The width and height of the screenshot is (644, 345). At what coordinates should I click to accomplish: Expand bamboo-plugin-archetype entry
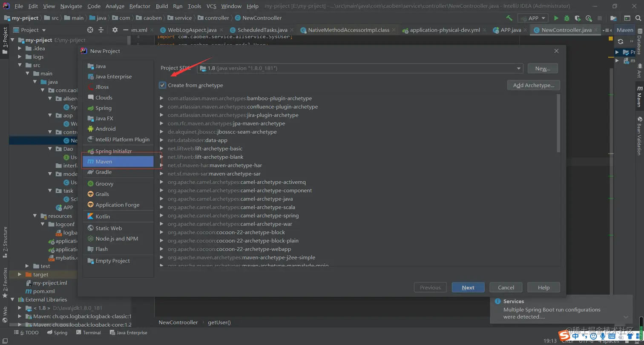[161, 98]
